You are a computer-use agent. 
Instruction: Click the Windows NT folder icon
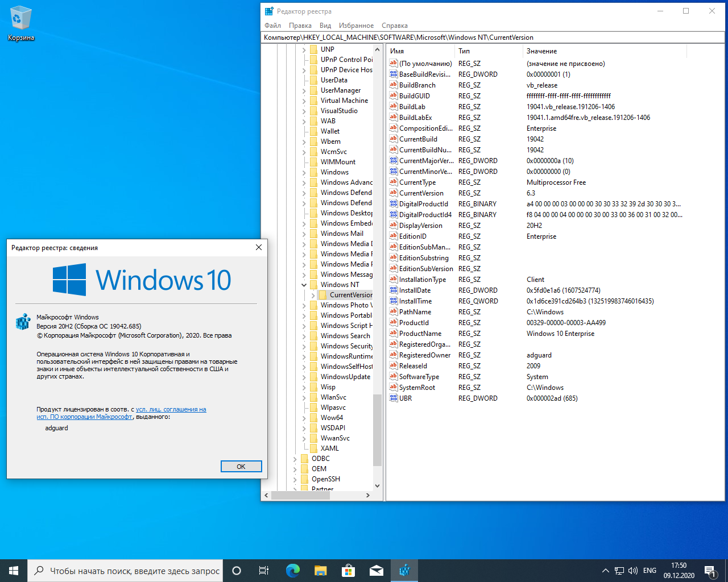313,285
